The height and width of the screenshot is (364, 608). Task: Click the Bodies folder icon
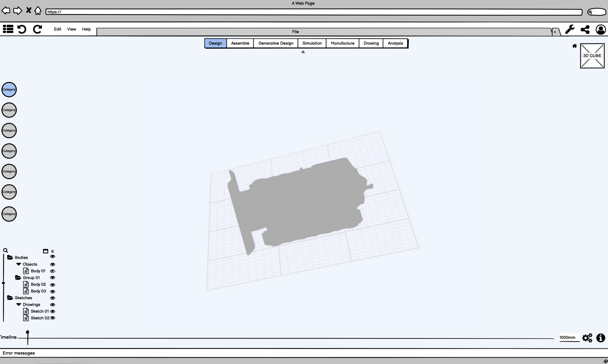coord(10,257)
